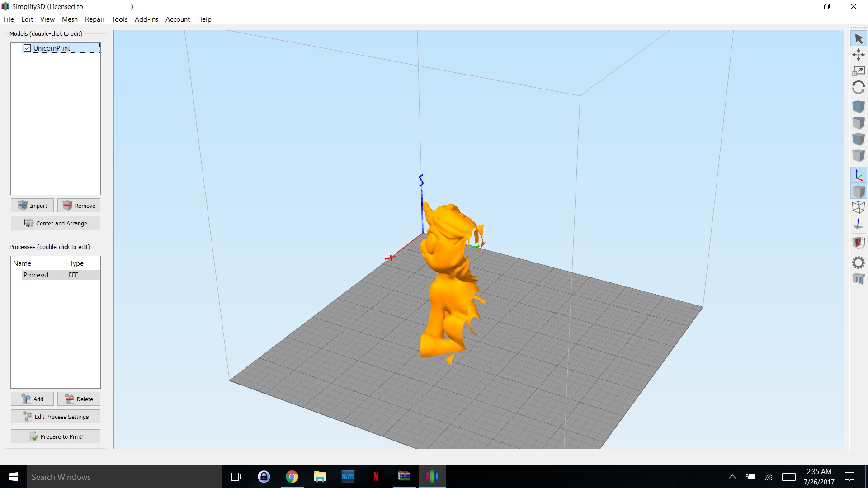
Task: Check the battery status icon
Action: coord(750,477)
